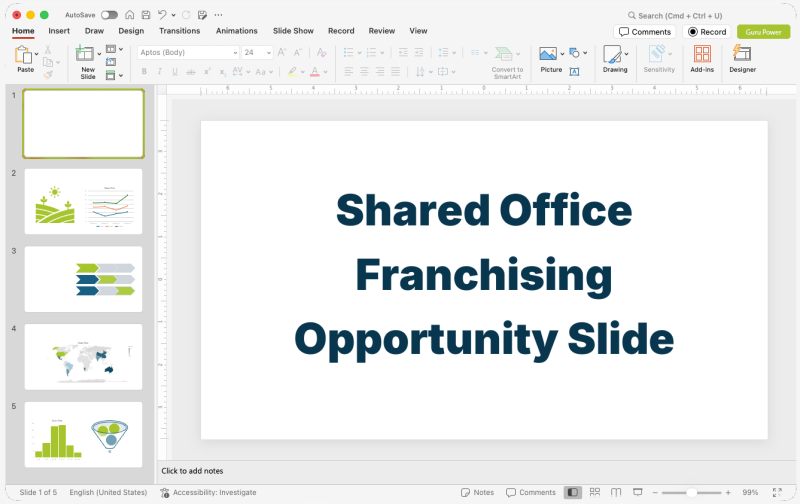
Task: Open the font name combo box
Action: click(188, 53)
